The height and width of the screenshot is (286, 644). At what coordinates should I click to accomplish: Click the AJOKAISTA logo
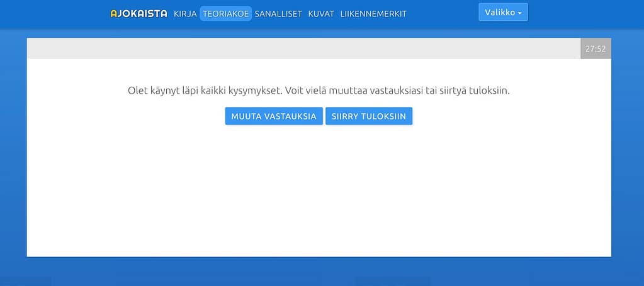(138, 13)
